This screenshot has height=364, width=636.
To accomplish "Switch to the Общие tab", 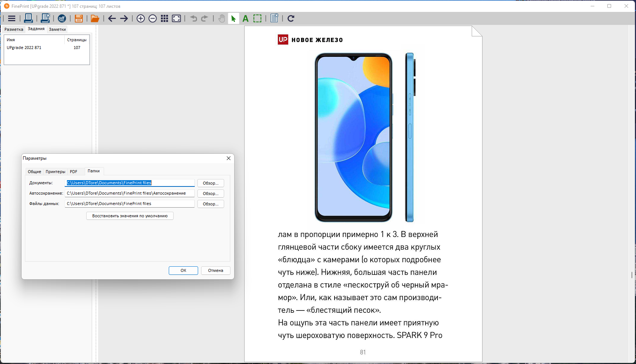I will pyautogui.click(x=35, y=172).
